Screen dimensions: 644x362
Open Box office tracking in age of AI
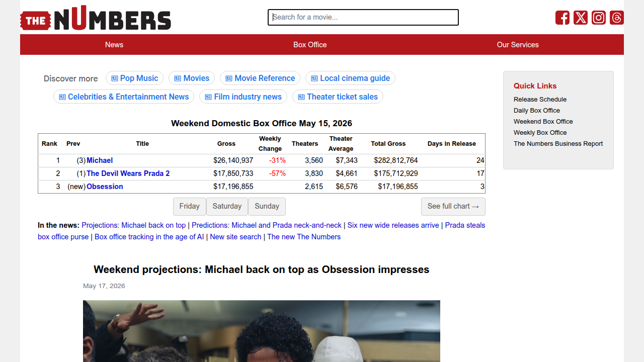coord(149,237)
